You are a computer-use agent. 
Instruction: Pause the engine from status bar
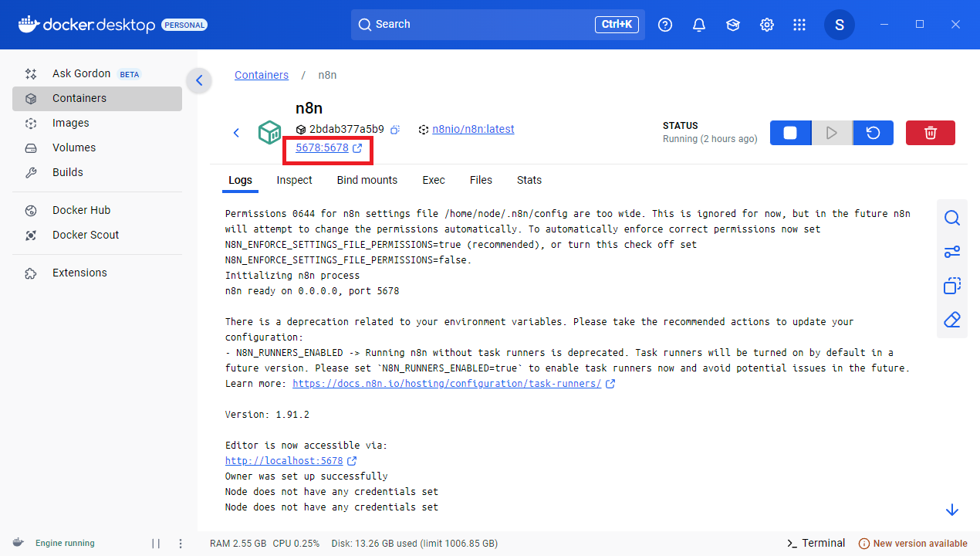(x=156, y=544)
